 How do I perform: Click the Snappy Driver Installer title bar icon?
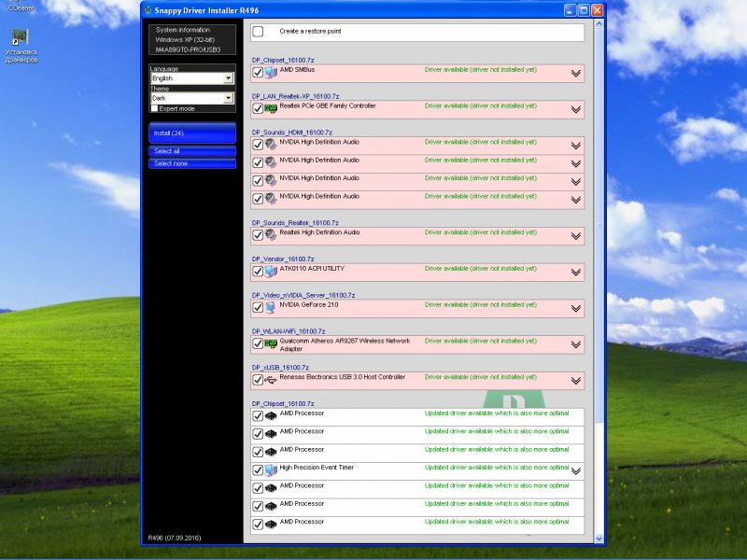(148, 10)
